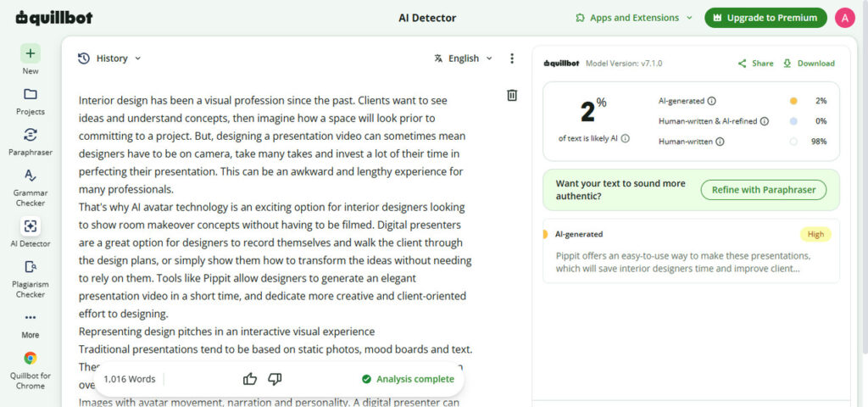The width and height of the screenshot is (868, 407).
Task: Click the white Human-written color dot
Action: coord(793,142)
